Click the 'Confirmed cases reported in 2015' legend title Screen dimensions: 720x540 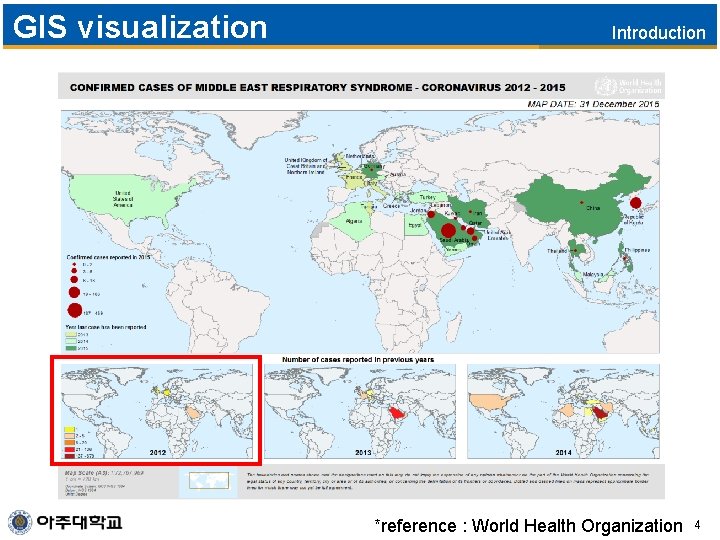point(108,257)
